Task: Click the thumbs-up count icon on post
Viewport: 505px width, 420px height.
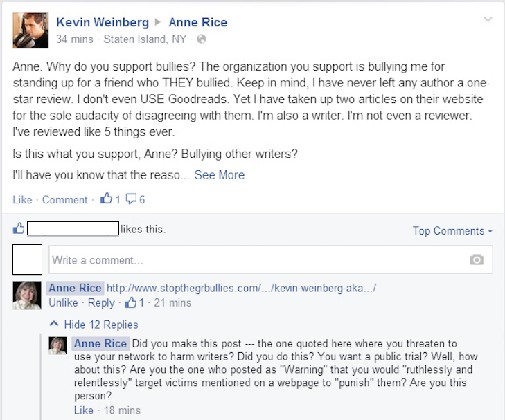Action: [x=106, y=199]
